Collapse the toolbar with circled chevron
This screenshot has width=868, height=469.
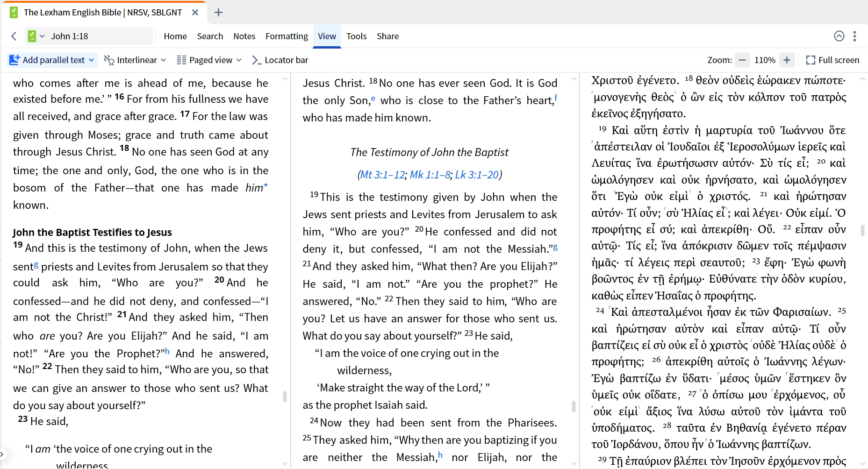[839, 36]
